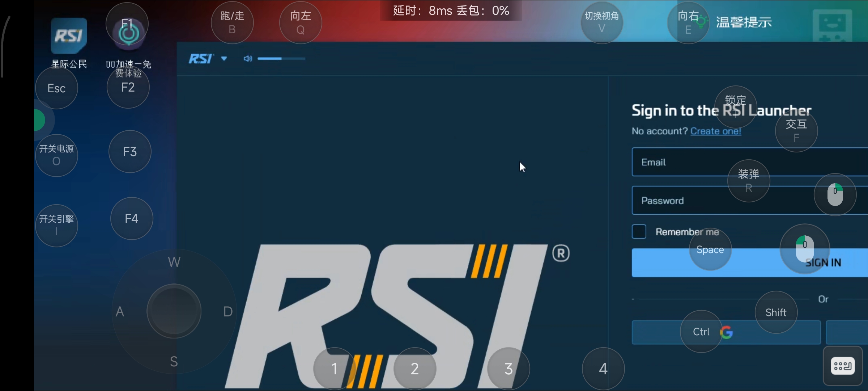Tap the number 3 virtual key
Screen dimensions: 868x391
click(509, 369)
